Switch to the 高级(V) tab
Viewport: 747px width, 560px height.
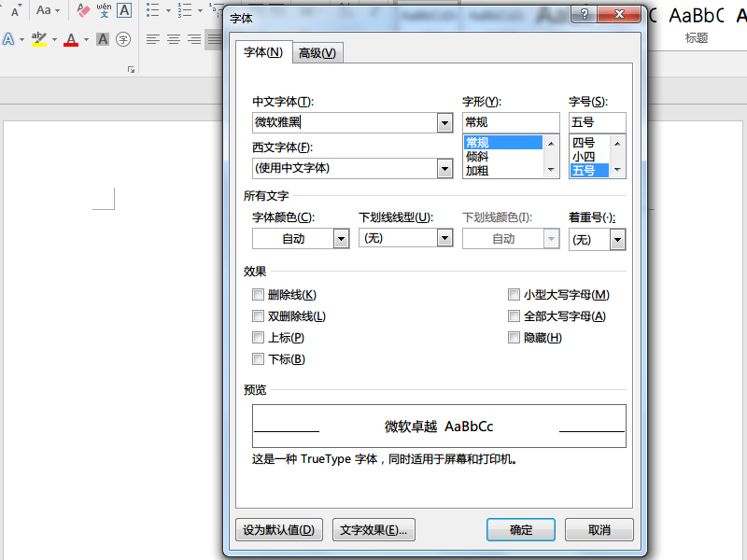tap(317, 53)
